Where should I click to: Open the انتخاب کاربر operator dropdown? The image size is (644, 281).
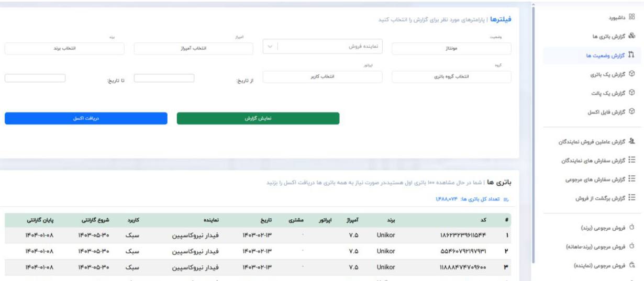[323, 76]
